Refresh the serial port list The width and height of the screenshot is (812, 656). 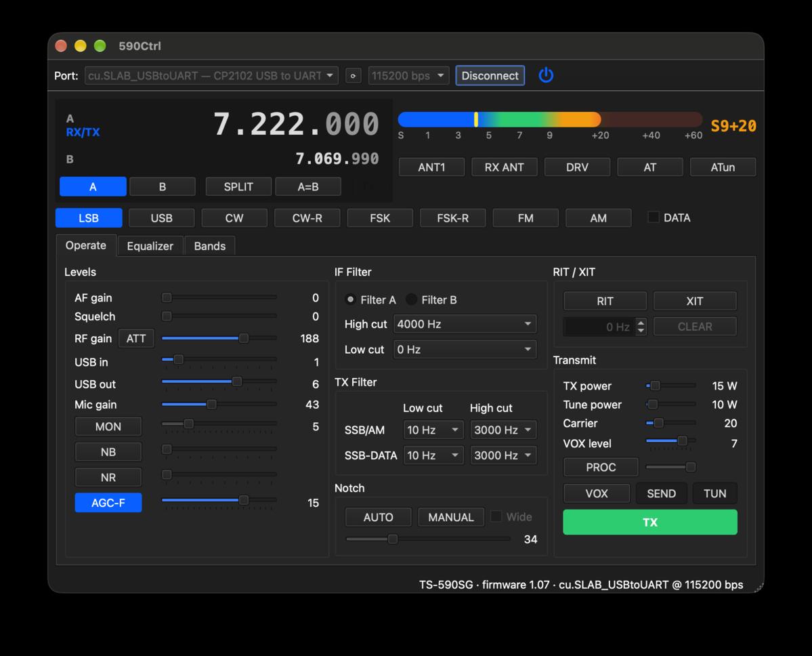pos(354,76)
